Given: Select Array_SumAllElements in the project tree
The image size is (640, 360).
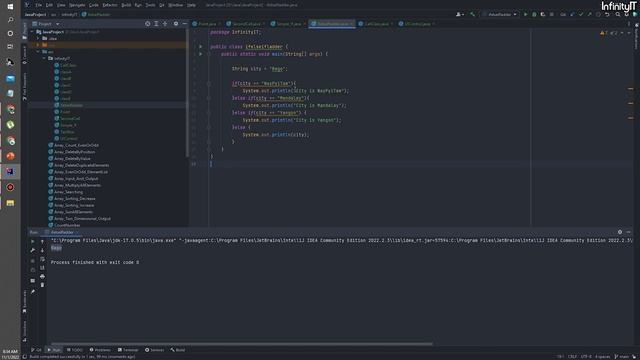Looking at the screenshot, I should pos(73,212).
